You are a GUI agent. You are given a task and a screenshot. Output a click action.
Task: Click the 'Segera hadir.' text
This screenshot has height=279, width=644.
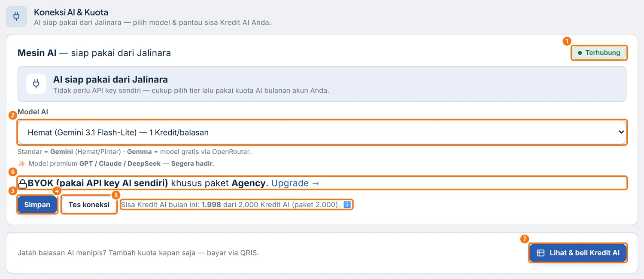(192, 164)
